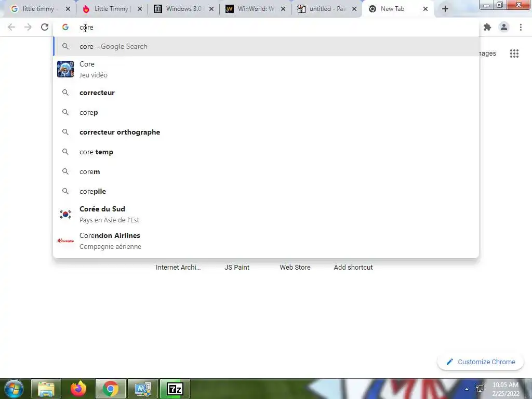Open a new tab with the plus button
532x399 pixels.
point(445,9)
